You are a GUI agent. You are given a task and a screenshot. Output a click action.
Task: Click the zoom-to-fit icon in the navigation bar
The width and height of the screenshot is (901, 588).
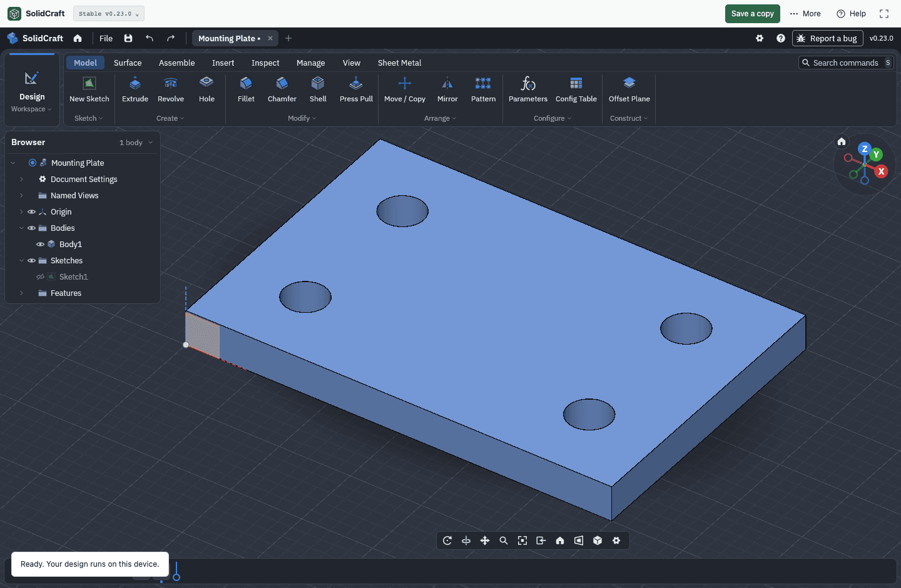pyautogui.click(x=522, y=540)
